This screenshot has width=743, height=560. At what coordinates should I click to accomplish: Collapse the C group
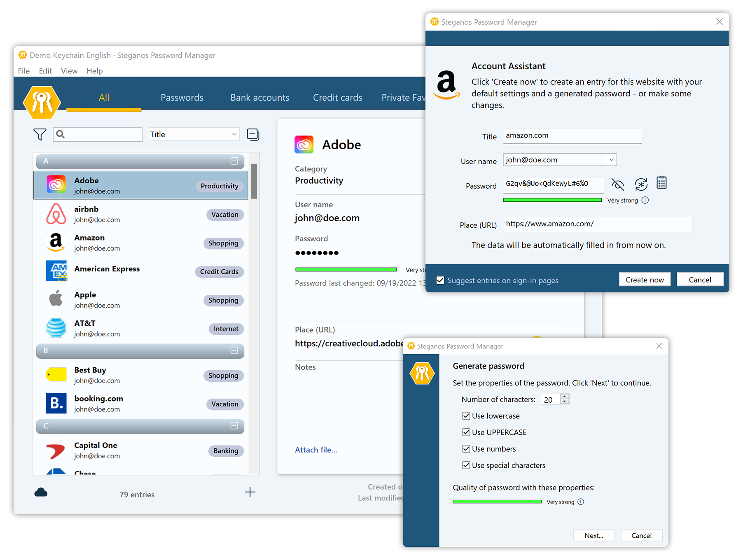234,426
